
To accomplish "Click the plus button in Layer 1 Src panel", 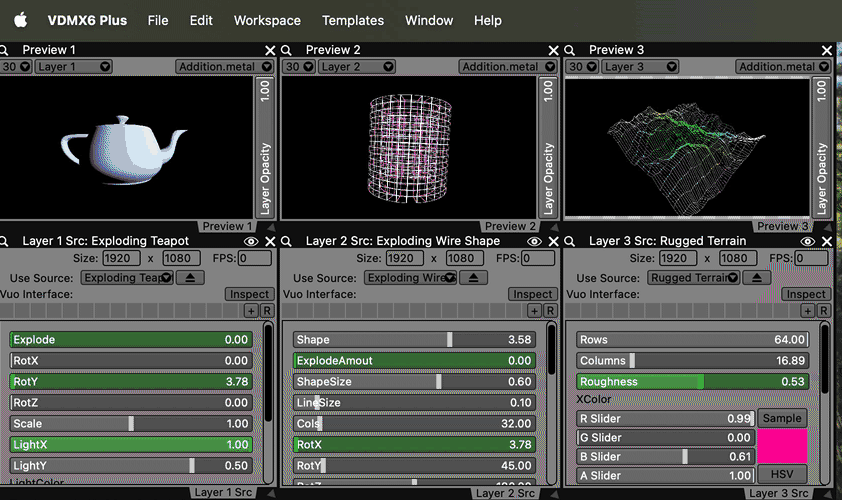I will click(x=250, y=311).
